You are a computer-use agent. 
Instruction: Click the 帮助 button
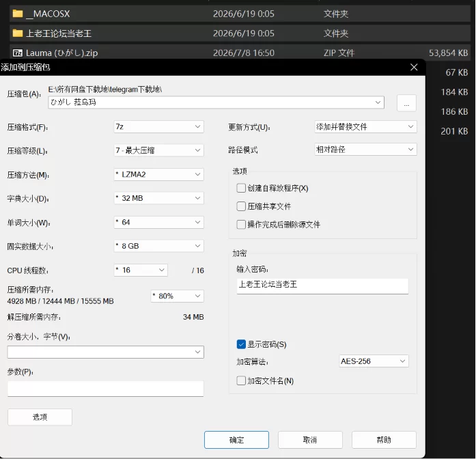(x=384, y=440)
